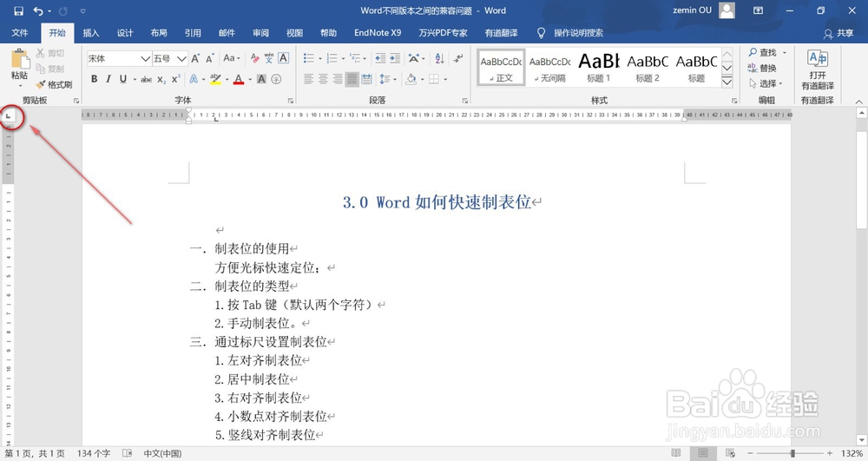Increase font size with the grow font icon
The width and height of the screenshot is (868, 461).
[x=195, y=58]
